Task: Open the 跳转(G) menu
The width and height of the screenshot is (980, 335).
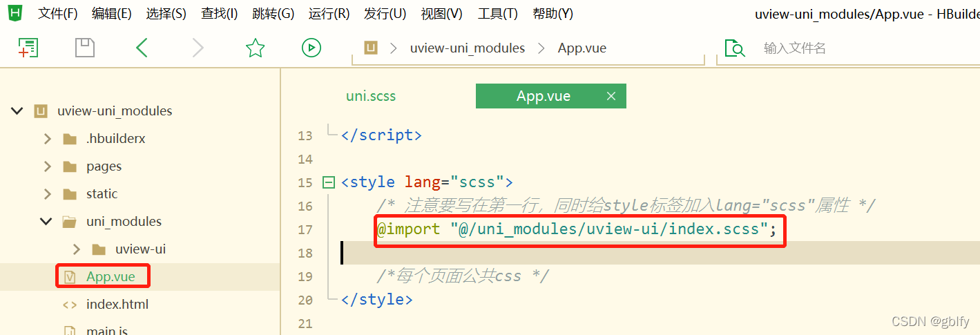Action: pyautogui.click(x=273, y=14)
